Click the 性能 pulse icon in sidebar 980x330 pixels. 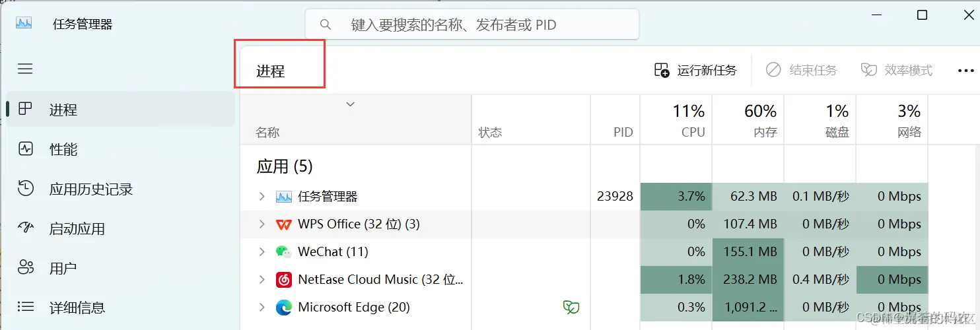26,148
